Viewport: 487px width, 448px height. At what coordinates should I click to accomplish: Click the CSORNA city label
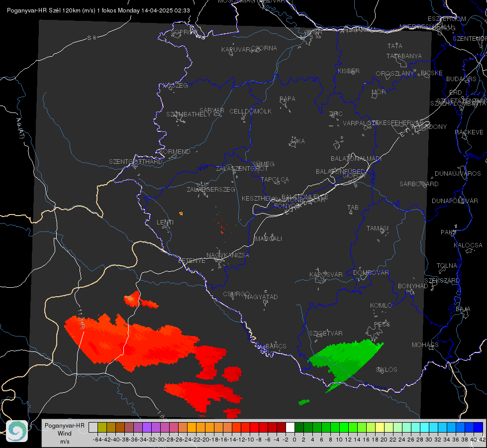coord(264,48)
